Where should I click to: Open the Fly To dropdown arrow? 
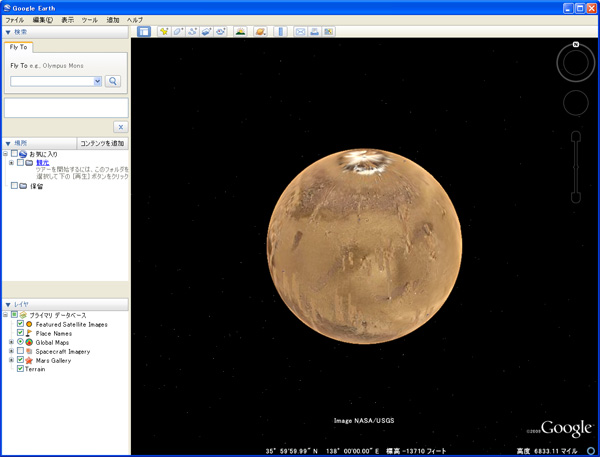[97, 81]
